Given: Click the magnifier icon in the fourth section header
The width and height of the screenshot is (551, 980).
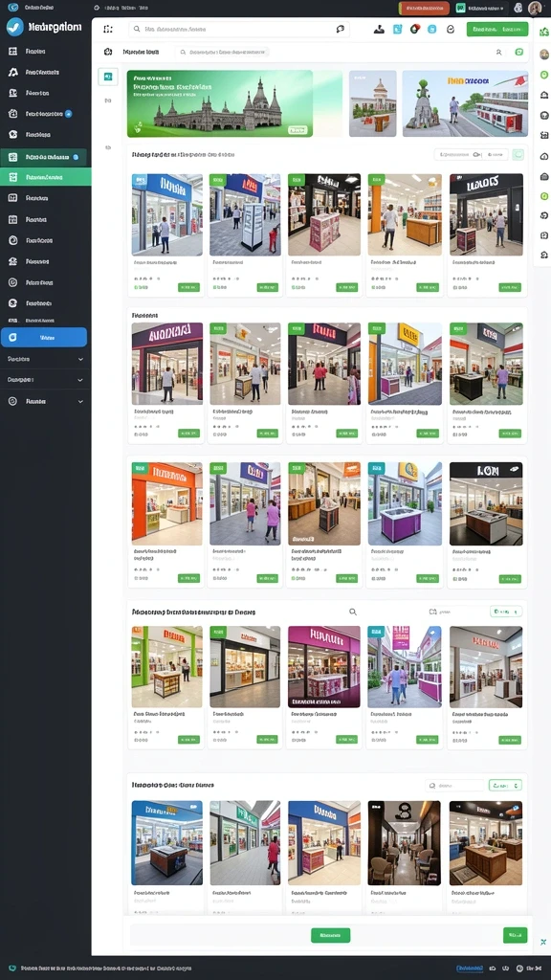Looking at the screenshot, I should coord(353,612).
